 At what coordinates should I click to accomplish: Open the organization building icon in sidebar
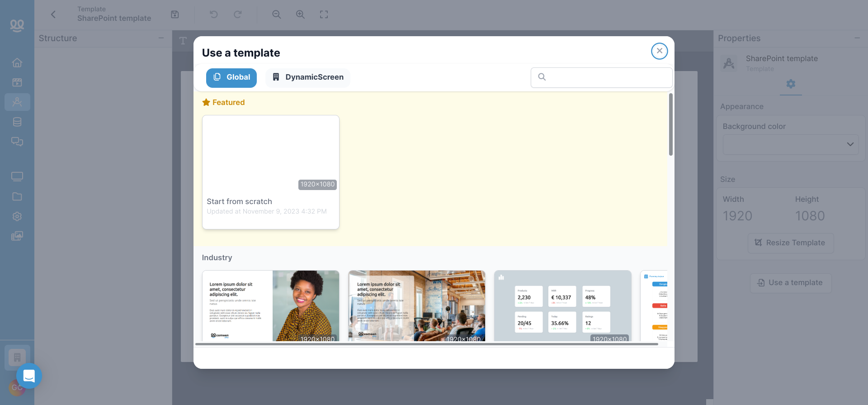click(17, 357)
